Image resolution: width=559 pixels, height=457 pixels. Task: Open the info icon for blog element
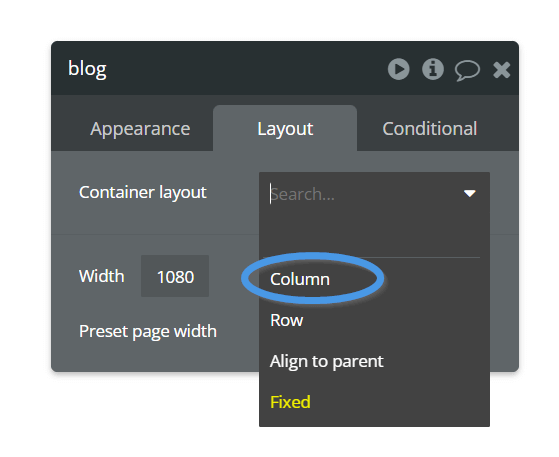pyautogui.click(x=433, y=69)
